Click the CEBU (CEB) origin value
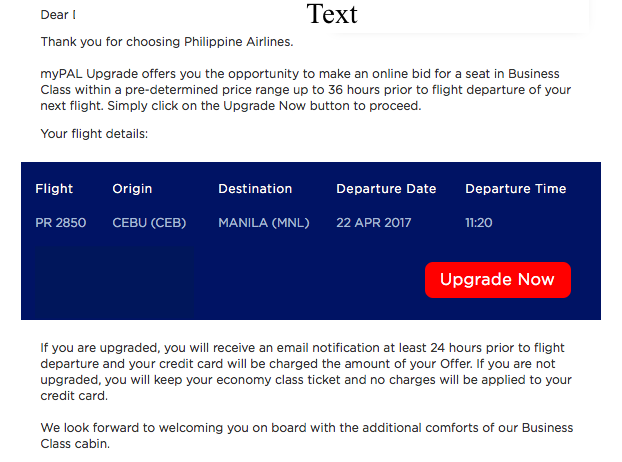Viewport: 622px width, 462px height. (x=149, y=222)
